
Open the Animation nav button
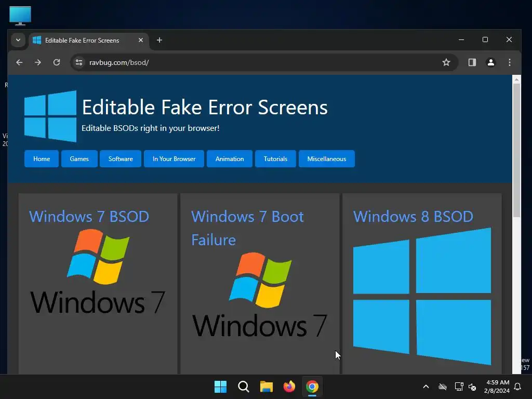(230, 159)
